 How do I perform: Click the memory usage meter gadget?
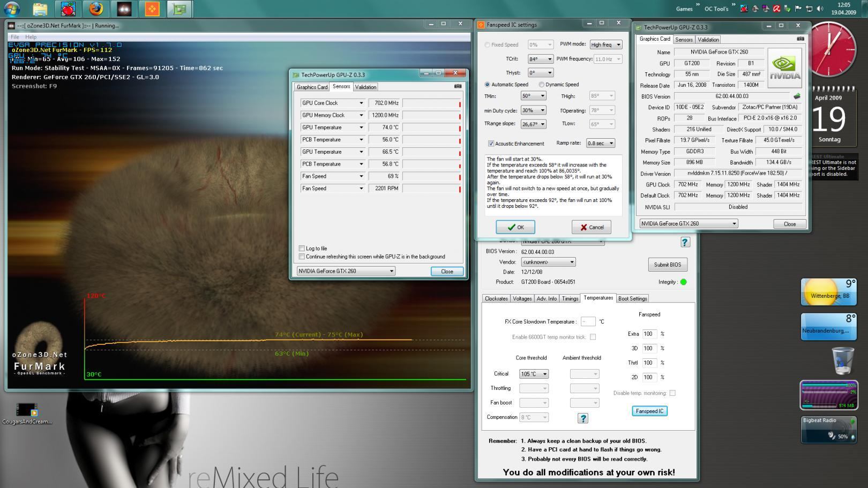click(829, 395)
